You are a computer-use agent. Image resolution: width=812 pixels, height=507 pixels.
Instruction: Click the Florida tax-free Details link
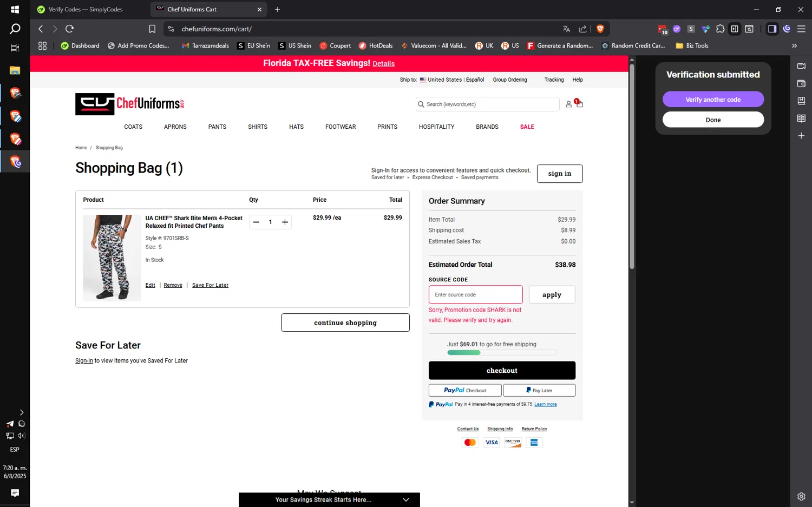tap(383, 64)
